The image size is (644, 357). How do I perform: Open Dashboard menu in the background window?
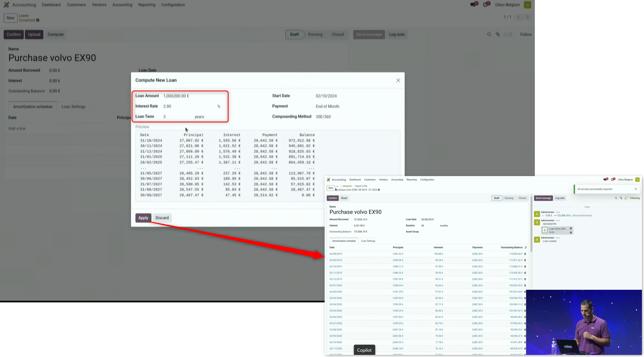pos(51,5)
